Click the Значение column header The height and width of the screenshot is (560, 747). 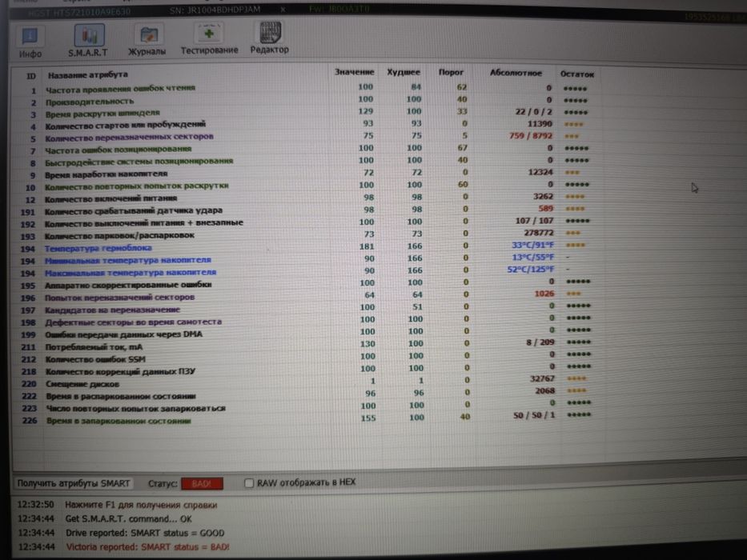[x=354, y=72]
